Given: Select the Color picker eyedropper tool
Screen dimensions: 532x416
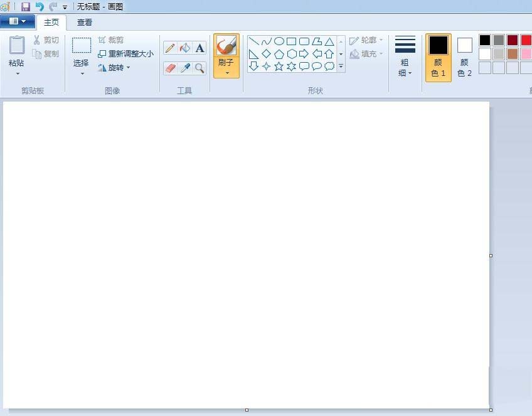Looking at the screenshot, I should point(185,68).
